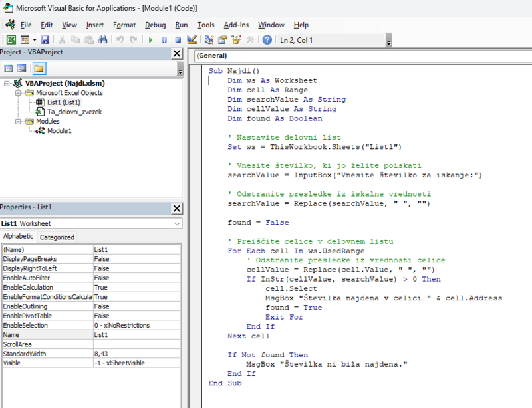Toggle Folders view in Project panel
The width and height of the screenshot is (532, 408).
(39, 68)
